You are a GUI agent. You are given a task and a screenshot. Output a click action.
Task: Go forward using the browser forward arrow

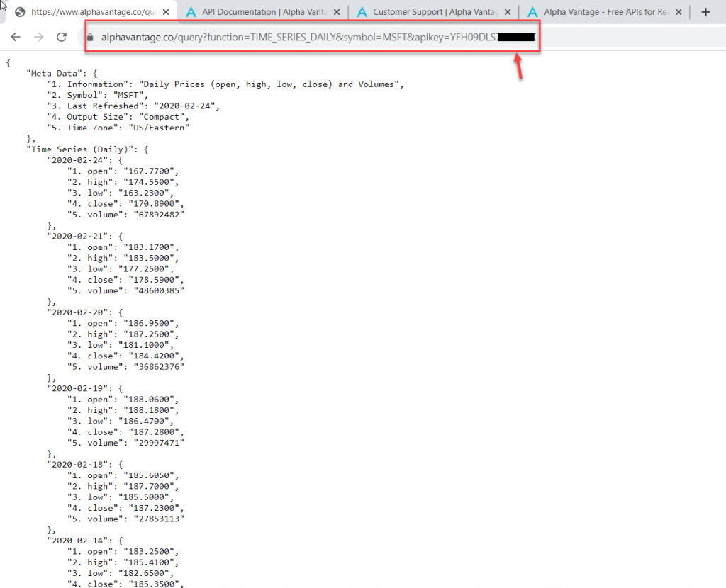pyautogui.click(x=38, y=37)
